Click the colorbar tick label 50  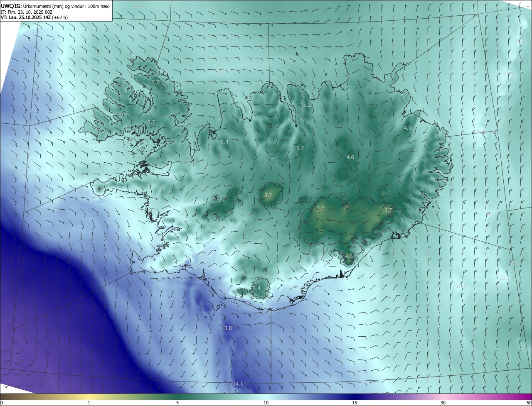point(529,403)
